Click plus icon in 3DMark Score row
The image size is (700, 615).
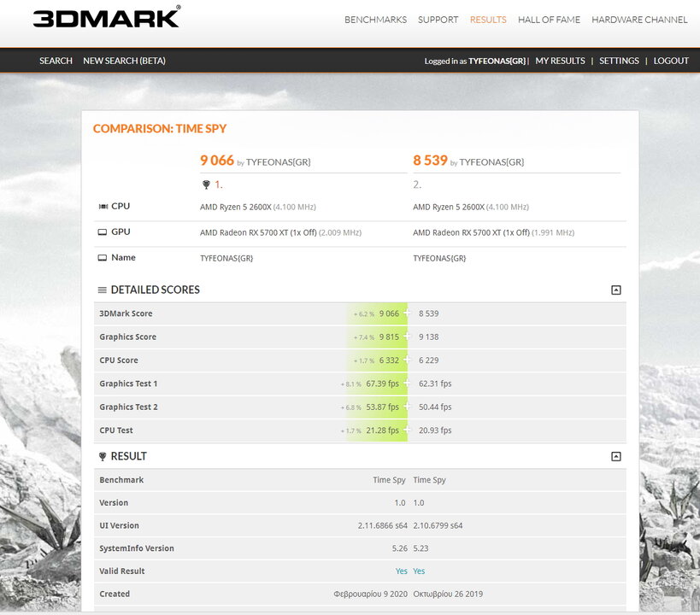[x=407, y=313]
